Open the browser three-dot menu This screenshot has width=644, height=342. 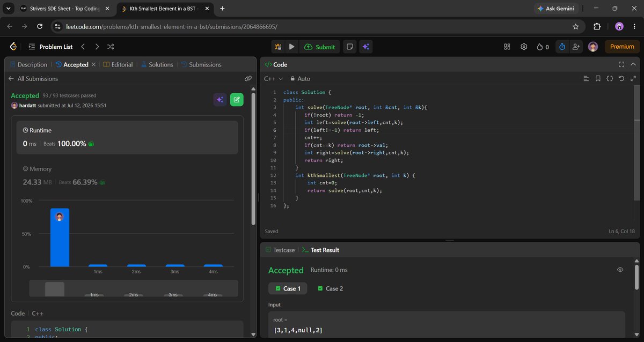click(634, 26)
